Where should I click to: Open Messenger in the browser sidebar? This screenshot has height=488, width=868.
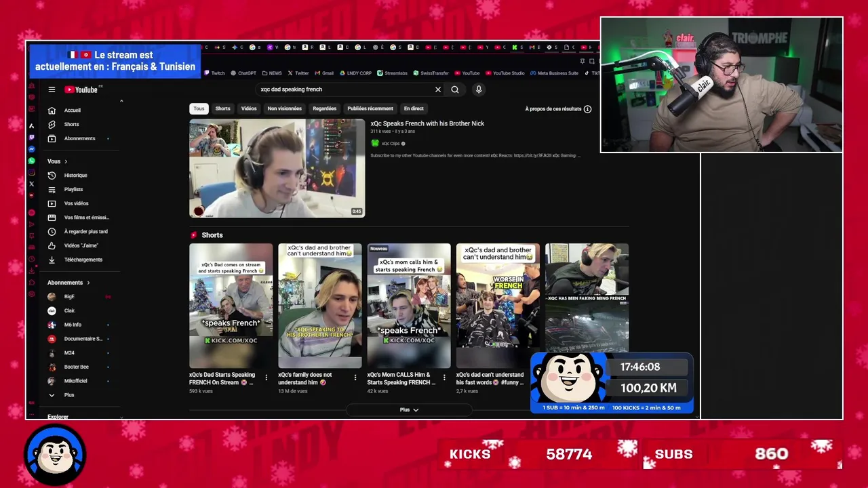(31, 149)
